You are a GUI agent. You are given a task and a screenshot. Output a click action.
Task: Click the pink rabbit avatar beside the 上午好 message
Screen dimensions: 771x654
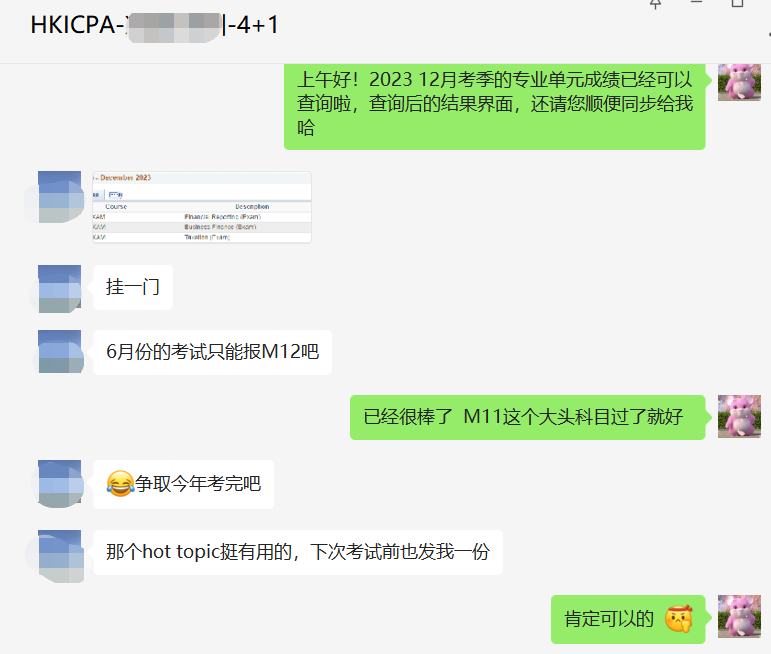pyautogui.click(x=739, y=82)
